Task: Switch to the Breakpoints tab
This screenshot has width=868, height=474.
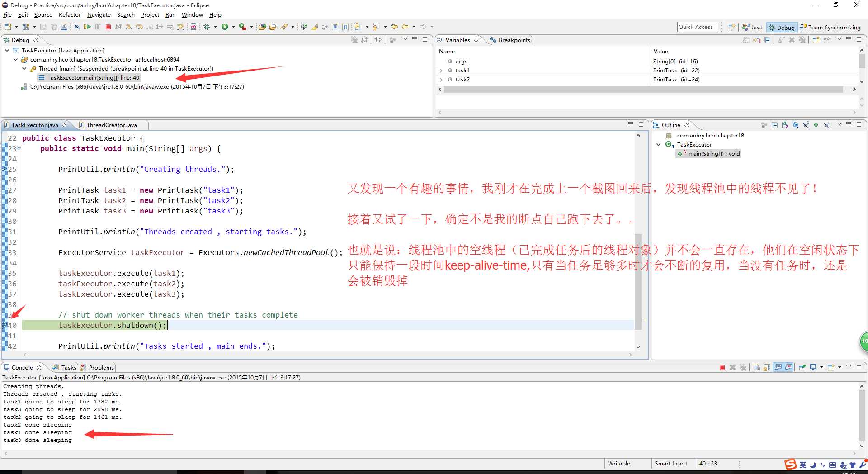Action: [x=510, y=40]
